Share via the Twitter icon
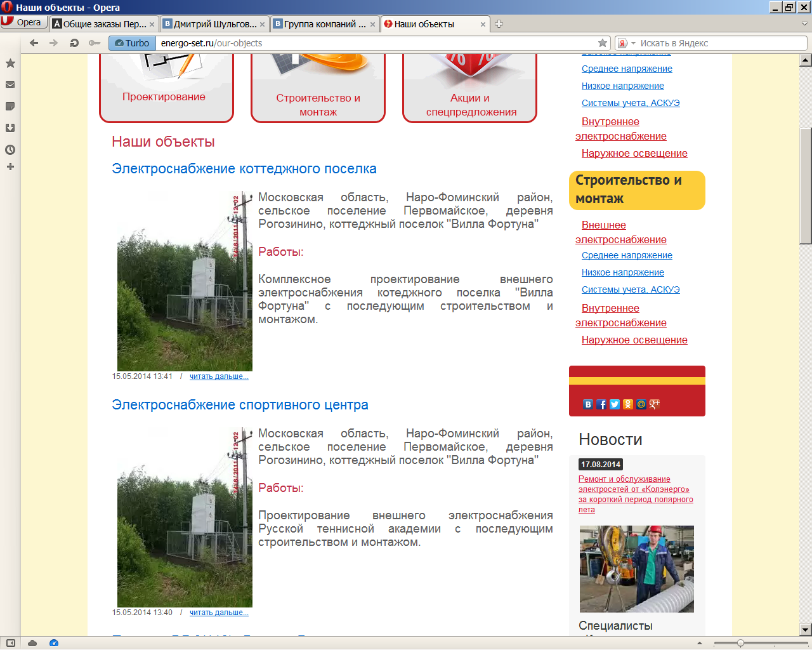This screenshot has width=812, height=650. [615, 404]
